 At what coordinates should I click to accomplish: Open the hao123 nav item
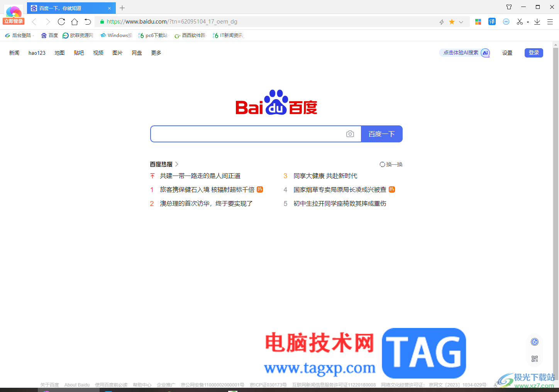tap(37, 53)
